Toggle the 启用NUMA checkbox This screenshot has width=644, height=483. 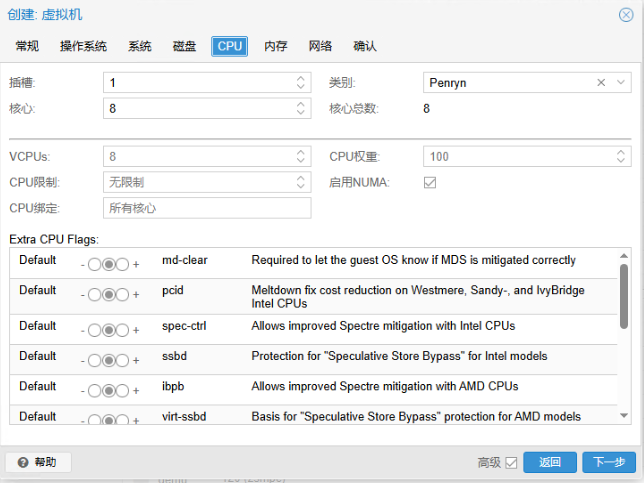coord(430,182)
